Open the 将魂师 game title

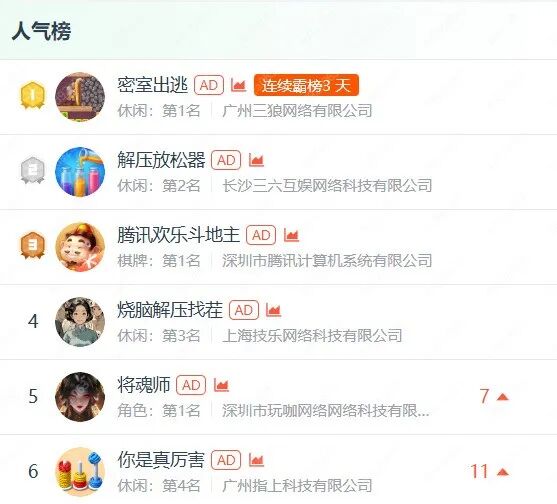click(x=144, y=385)
